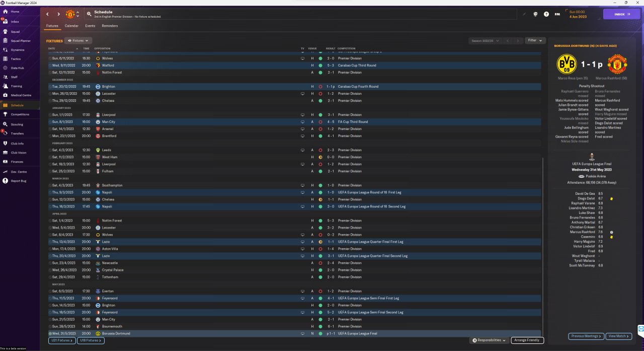The height and width of the screenshot is (351, 644).
Task: Click the Arrange Friendly button
Action: (527, 340)
